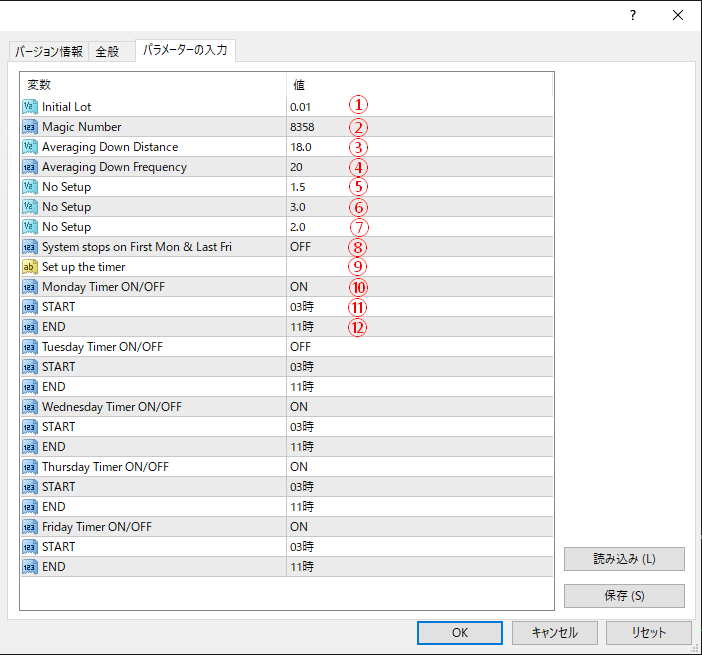Toggle the Tuesday Timer OFF value
Viewport: 702px width, 655px height.
pos(300,347)
